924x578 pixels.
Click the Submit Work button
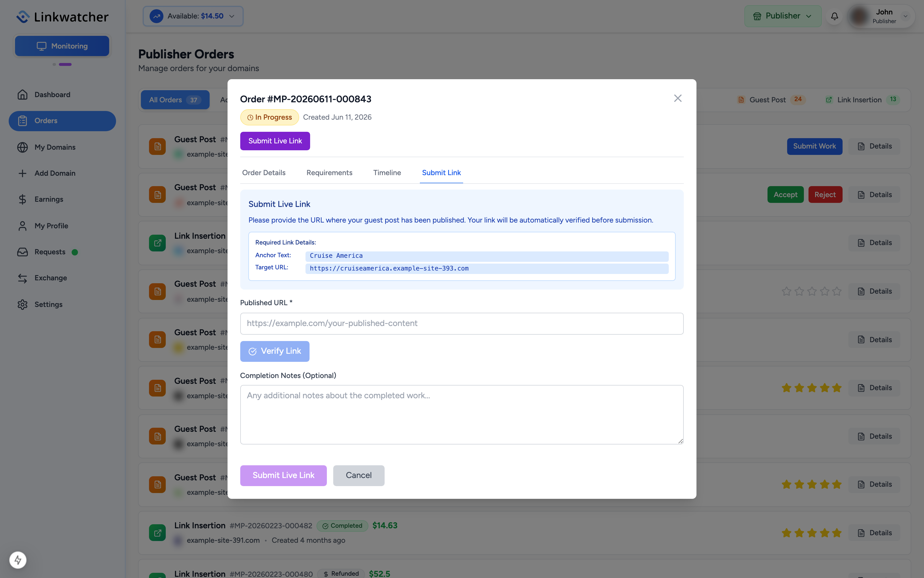(x=814, y=147)
